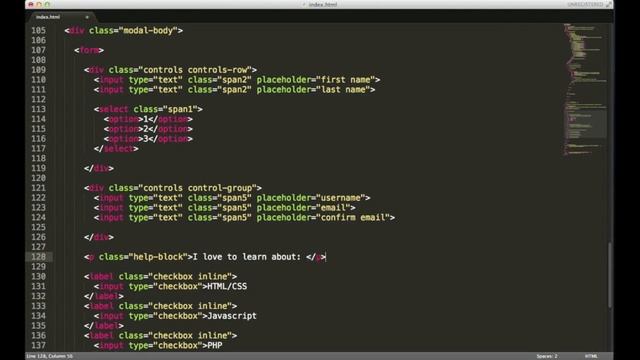Click the Javascript checkbox label text
Image resolution: width=640 pixels, height=360 pixels.
tap(232, 316)
